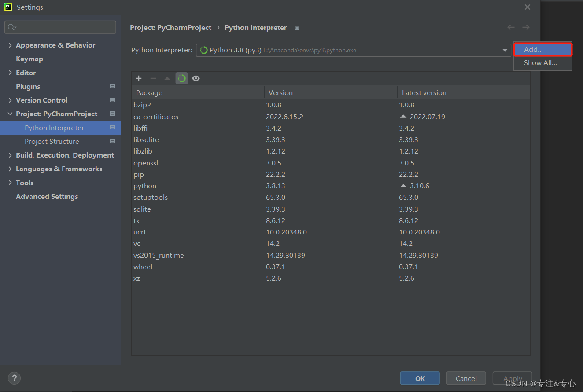
Task: Sort by the Version column header
Action: coord(331,92)
